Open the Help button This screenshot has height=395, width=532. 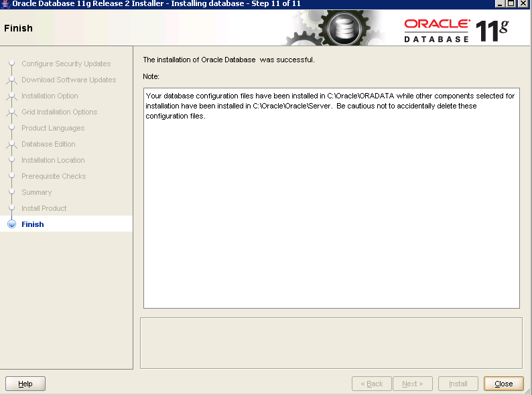tap(25, 384)
